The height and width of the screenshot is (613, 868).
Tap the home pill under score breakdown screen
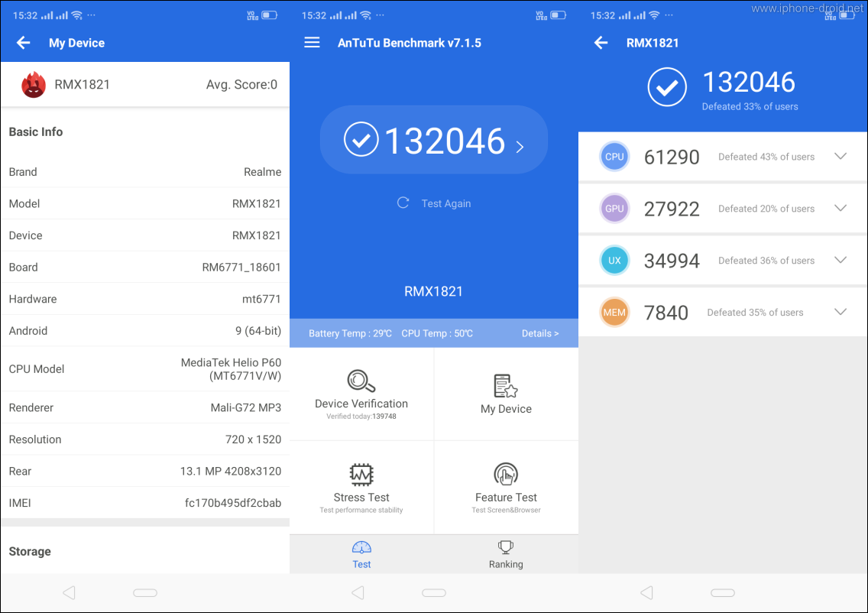coord(722,593)
